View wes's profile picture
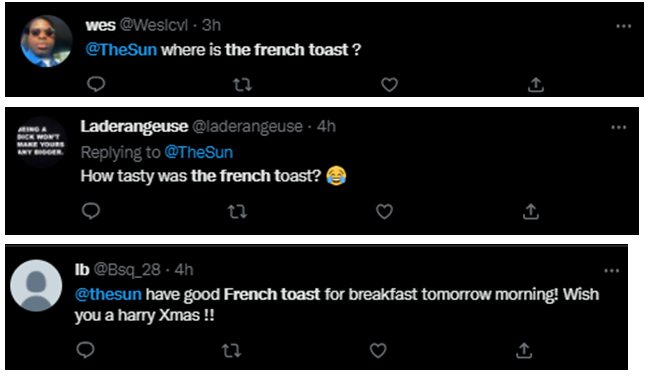The width and height of the screenshot is (654, 379). (x=46, y=41)
